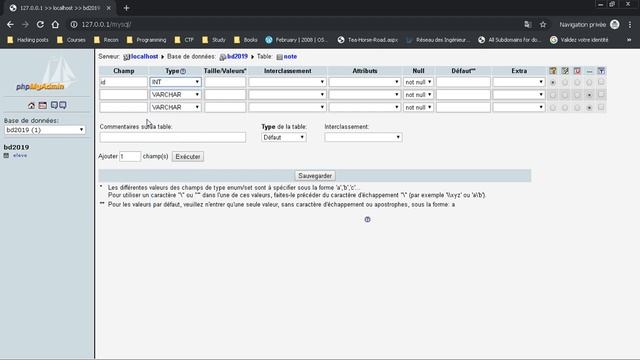The image size is (640, 360).
Task: Click the index column header icon
Action: 565,71
